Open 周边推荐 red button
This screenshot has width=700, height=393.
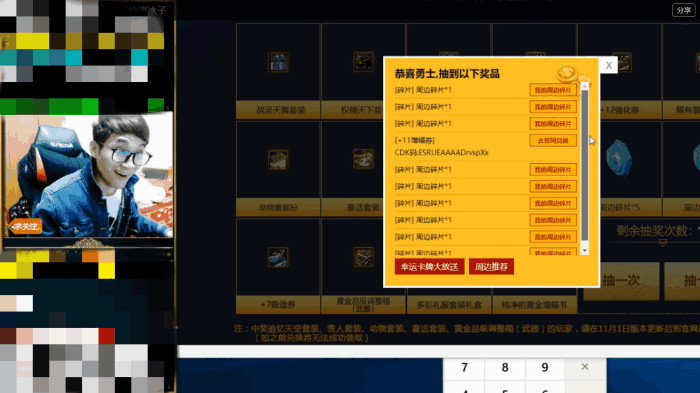(491, 267)
